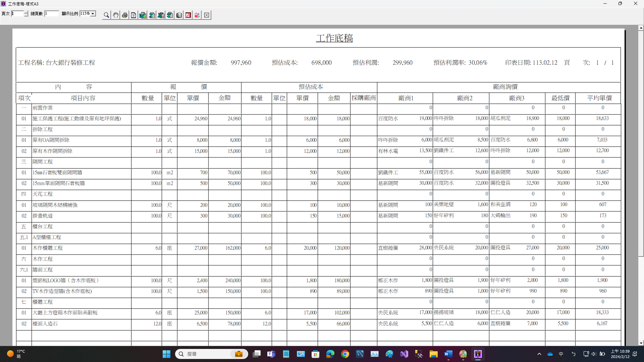This screenshot has width=644, height=362.
Task: Increase page number with the up spinner
Action: coord(26,12)
